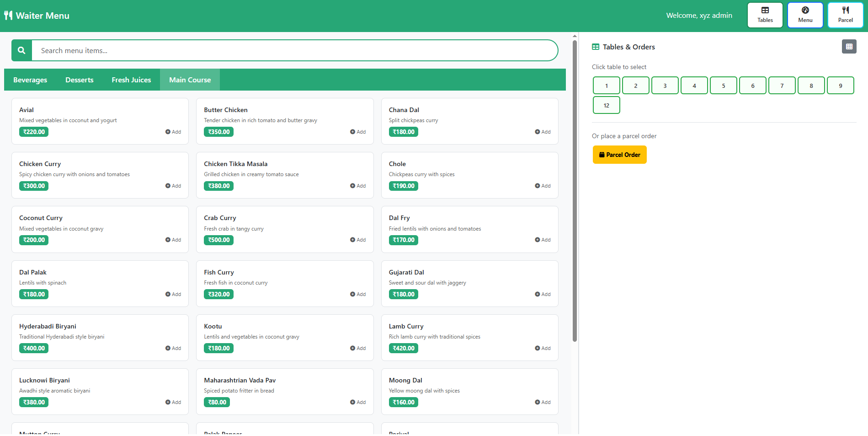Click the table grid icon in the orders panel corner
Image resolution: width=868 pixels, height=436 pixels.
(x=849, y=46)
